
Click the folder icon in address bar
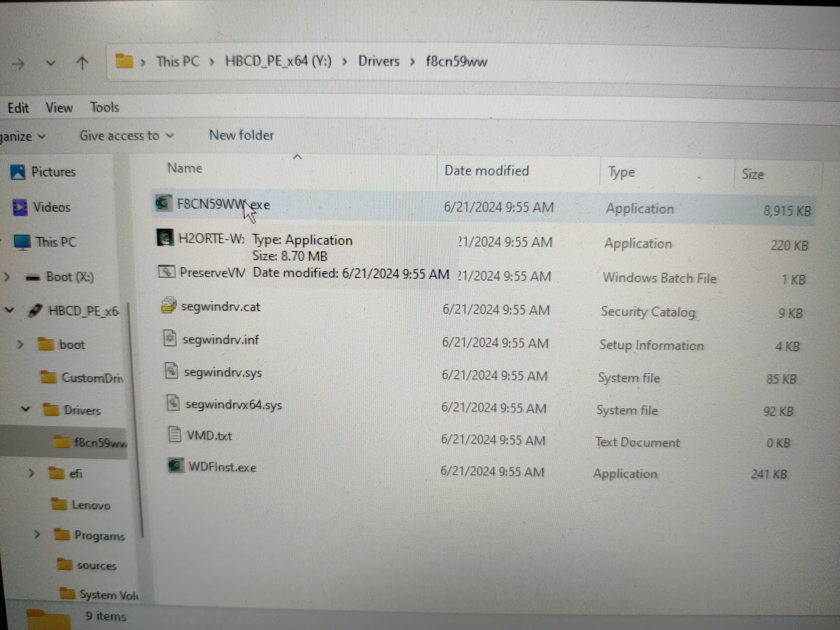tap(124, 61)
